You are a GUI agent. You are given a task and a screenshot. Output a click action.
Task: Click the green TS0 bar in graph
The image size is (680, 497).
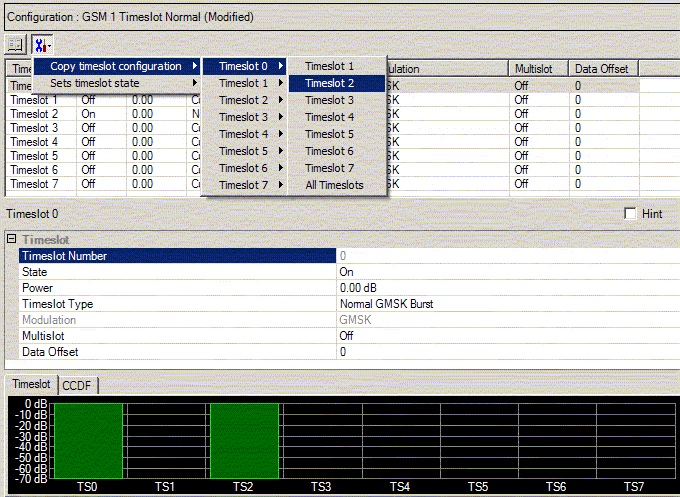88,441
